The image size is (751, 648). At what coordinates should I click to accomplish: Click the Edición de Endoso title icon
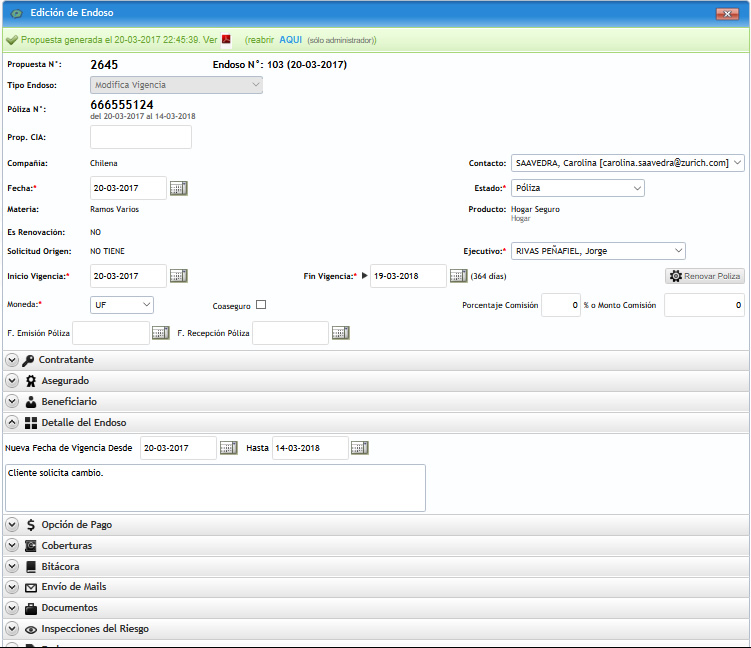(x=16, y=13)
